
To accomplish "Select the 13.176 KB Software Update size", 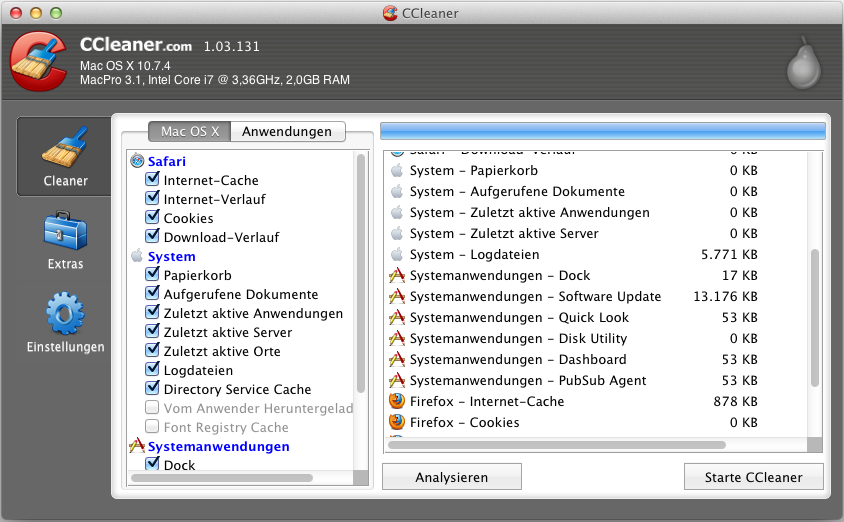I will click(725, 297).
